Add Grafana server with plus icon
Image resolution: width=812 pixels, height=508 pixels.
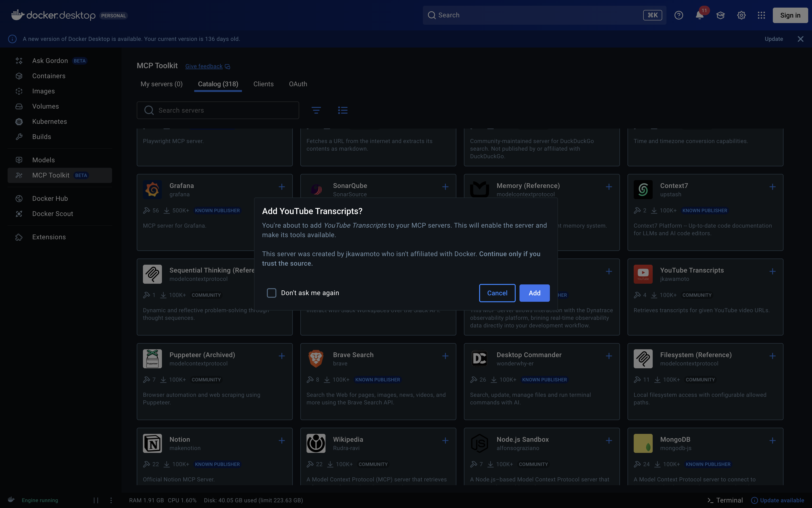(x=282, y=187)
